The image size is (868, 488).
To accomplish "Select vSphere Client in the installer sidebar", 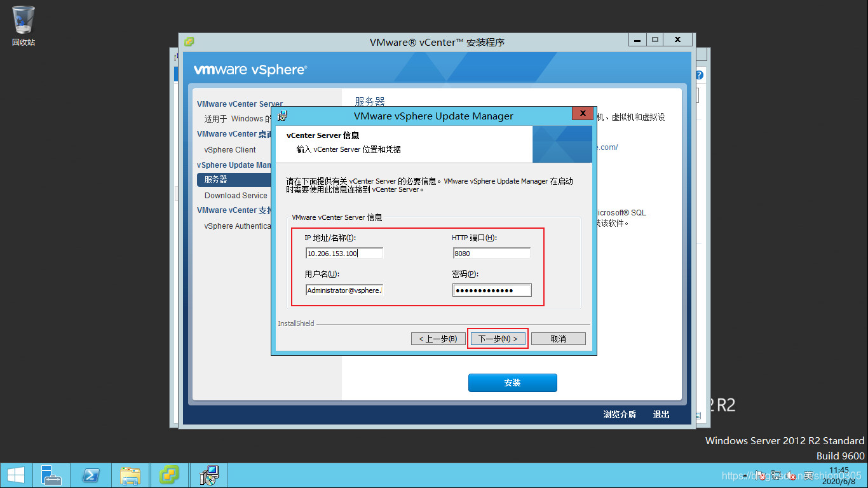I will 230,150.
